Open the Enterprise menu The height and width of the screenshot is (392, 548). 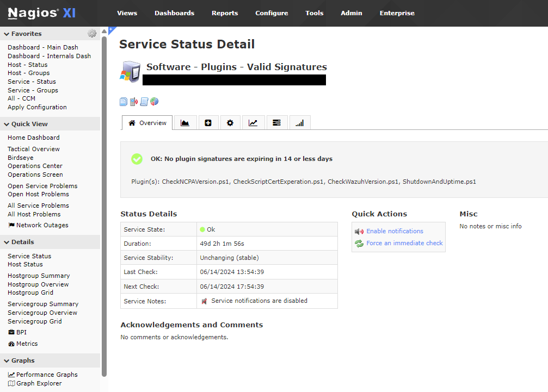[397, 13]
